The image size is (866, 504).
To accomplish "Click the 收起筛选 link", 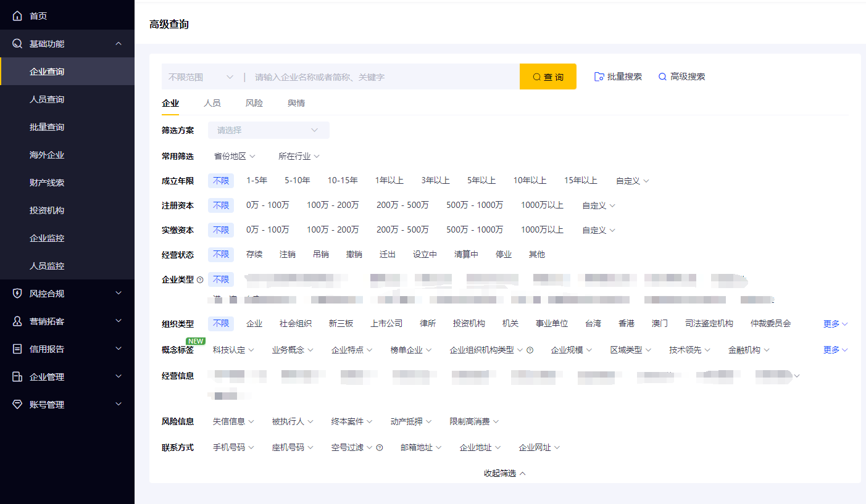I will point(504,473).
